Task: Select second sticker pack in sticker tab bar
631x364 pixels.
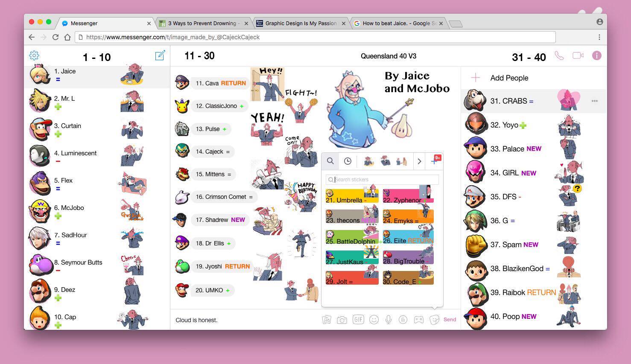Action: 386,161
